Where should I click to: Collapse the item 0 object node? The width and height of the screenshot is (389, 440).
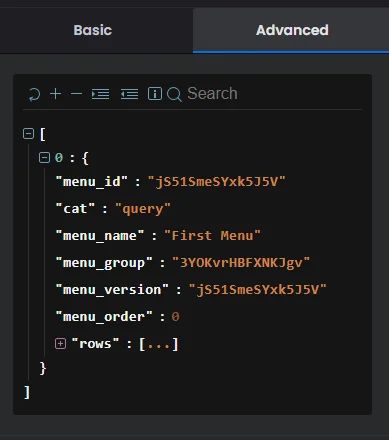pos(44,157)
